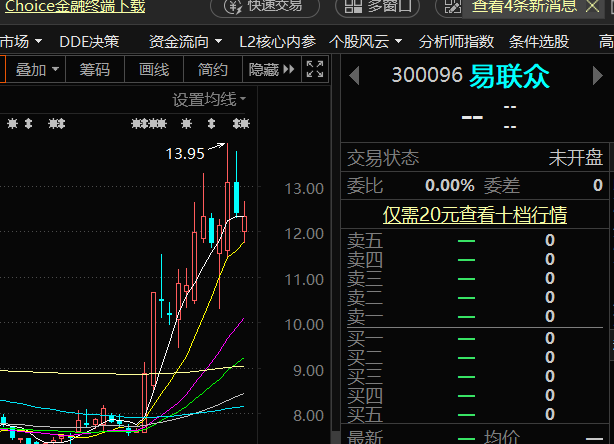Screen dimensions: 614x444
Task: Click the first event marker icon above chart
Action: pos(13,124)
